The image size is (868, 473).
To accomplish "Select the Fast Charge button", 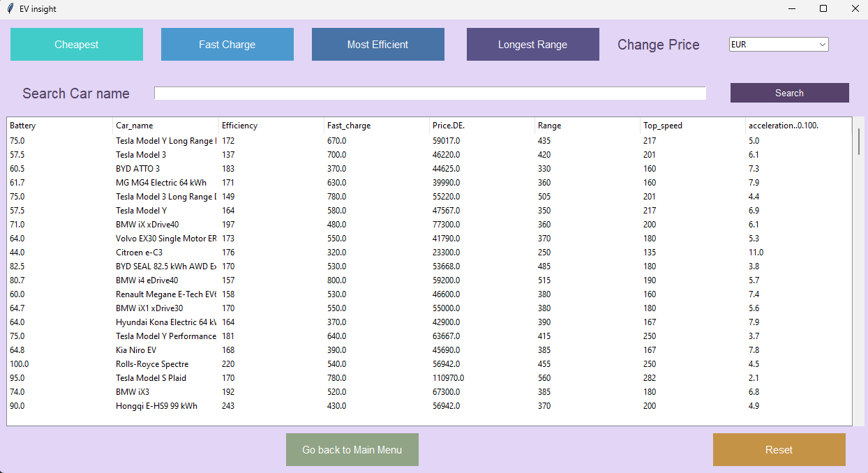I will [x=227, y=44].
